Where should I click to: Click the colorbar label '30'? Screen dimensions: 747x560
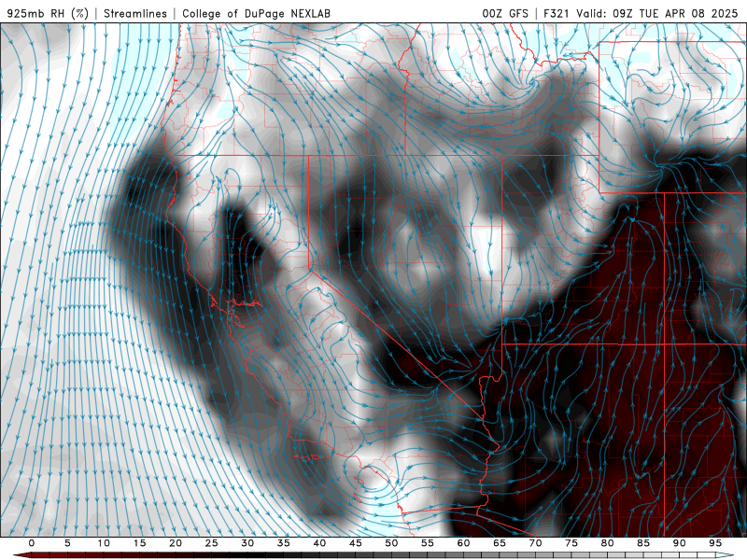(247, 543)
